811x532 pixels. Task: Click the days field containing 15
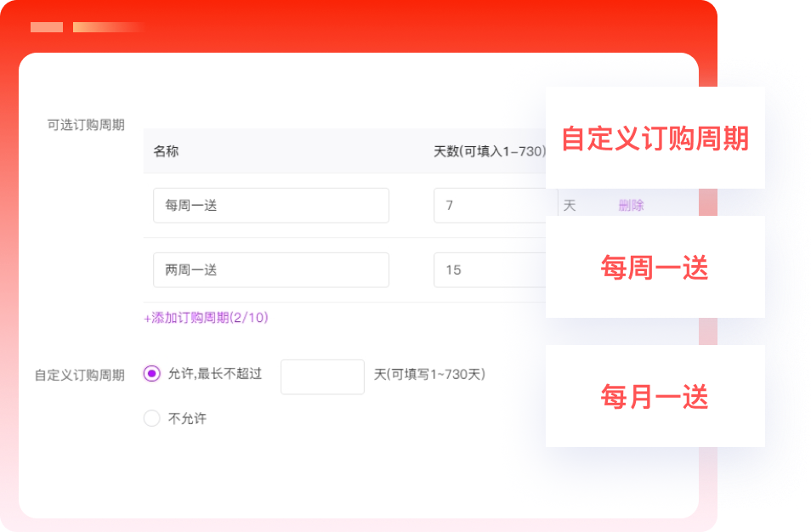pos(490,270)
